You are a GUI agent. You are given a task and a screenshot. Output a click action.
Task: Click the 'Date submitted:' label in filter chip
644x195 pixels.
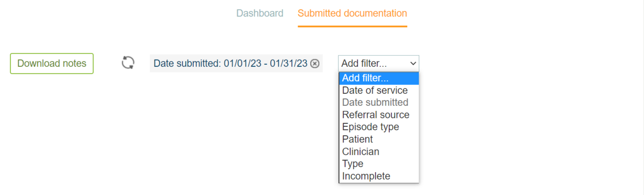tap(188, 63)
